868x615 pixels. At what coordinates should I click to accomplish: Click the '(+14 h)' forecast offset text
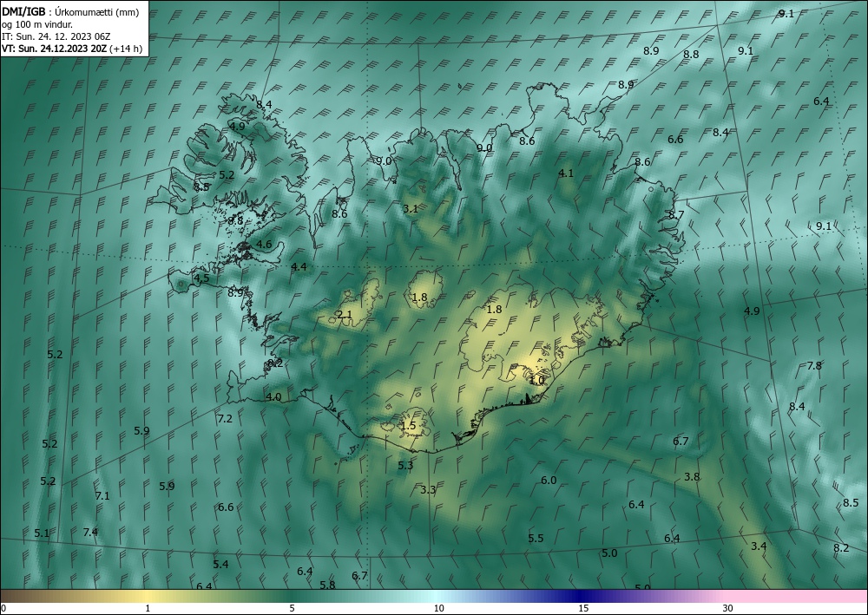(126, 49)
